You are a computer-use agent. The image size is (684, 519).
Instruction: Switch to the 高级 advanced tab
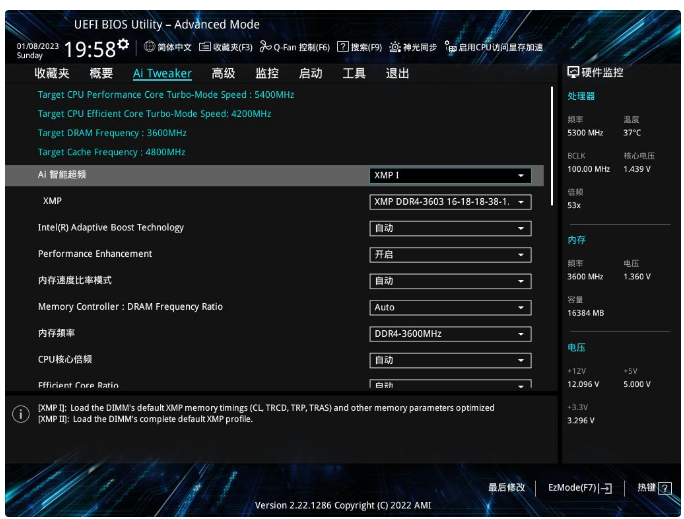pos(223,73)
